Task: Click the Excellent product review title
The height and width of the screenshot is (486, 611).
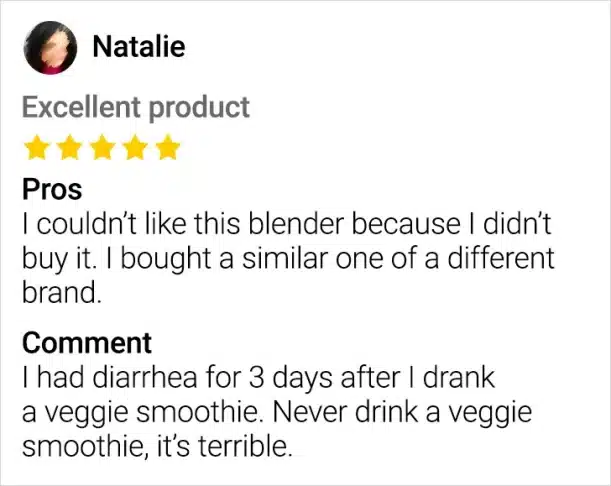Action: (x=136, y=108)
